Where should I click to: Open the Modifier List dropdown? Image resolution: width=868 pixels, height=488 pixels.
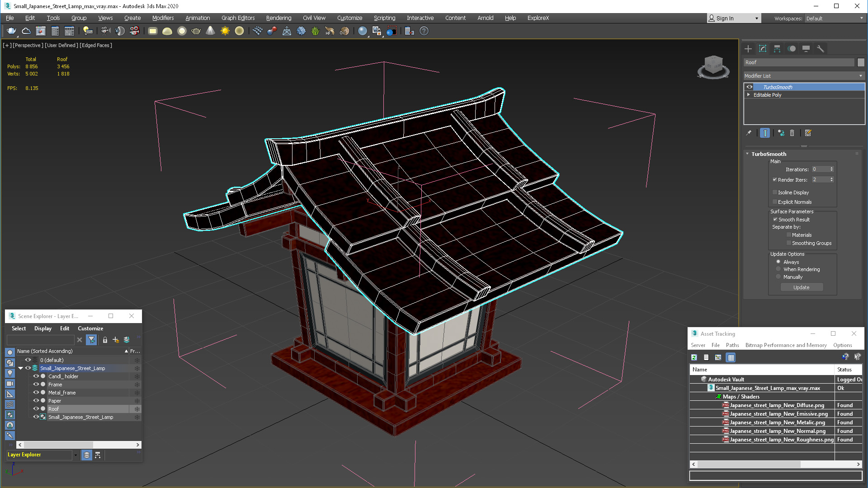[x=804, y=76]
